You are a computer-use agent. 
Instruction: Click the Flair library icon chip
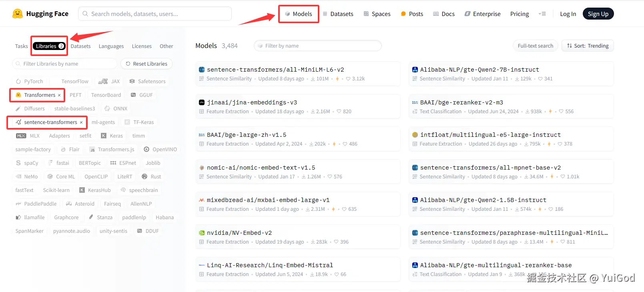point(70,149)
